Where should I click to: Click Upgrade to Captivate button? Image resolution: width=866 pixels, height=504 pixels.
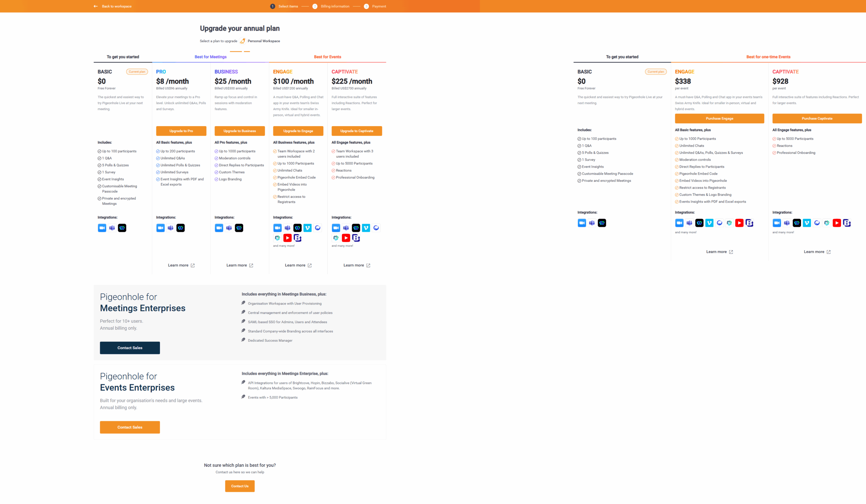[356, 131]
